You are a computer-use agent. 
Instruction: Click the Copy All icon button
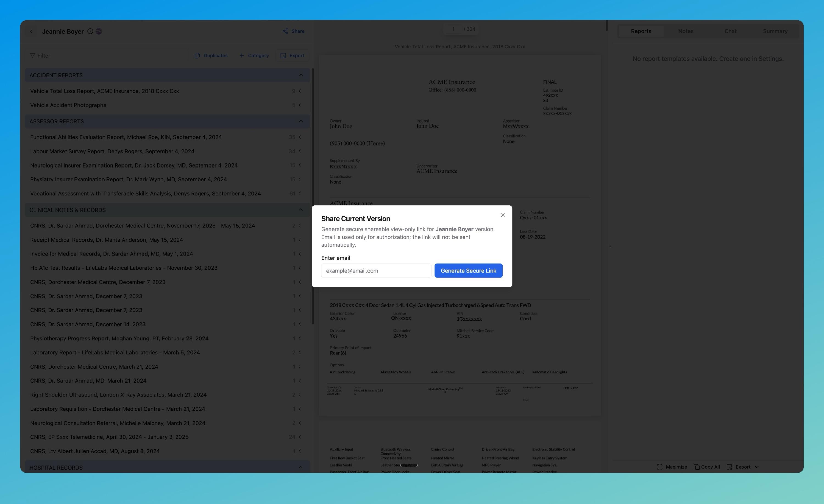pyautogui.click(x=697, y=467)
